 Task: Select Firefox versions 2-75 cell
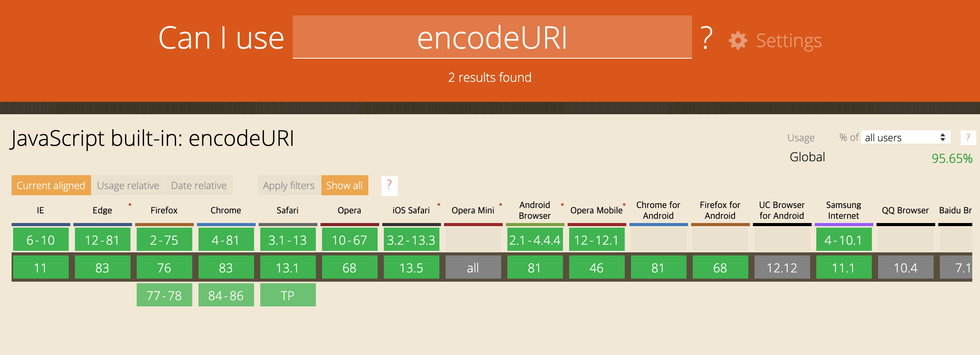(164, 239)
